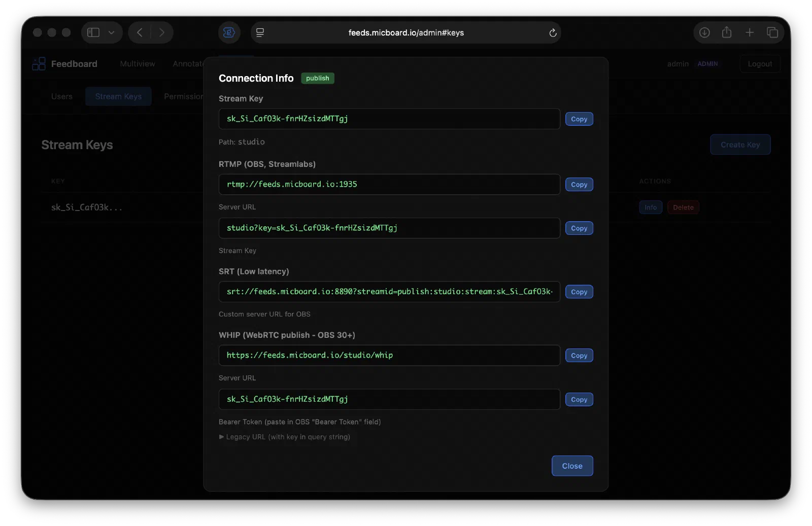Go back with the browser back arrow
Screen dimensions: 812x526
click(140, 32)
